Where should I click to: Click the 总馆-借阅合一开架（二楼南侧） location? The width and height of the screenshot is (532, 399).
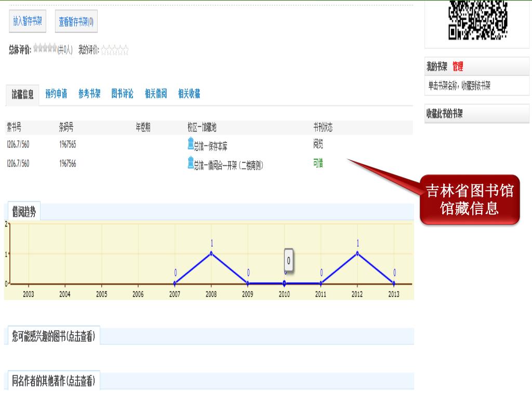coord(229,166)
